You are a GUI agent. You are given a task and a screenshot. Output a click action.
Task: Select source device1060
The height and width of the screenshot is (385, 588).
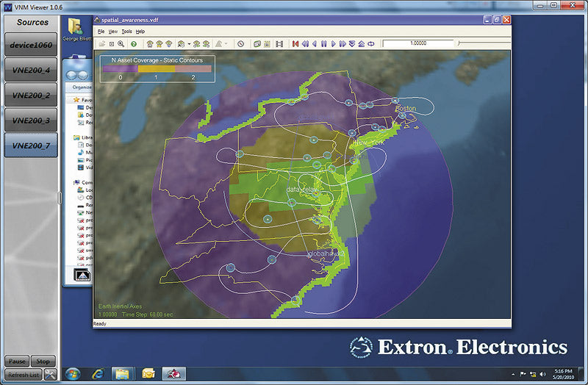click(31, 45)
